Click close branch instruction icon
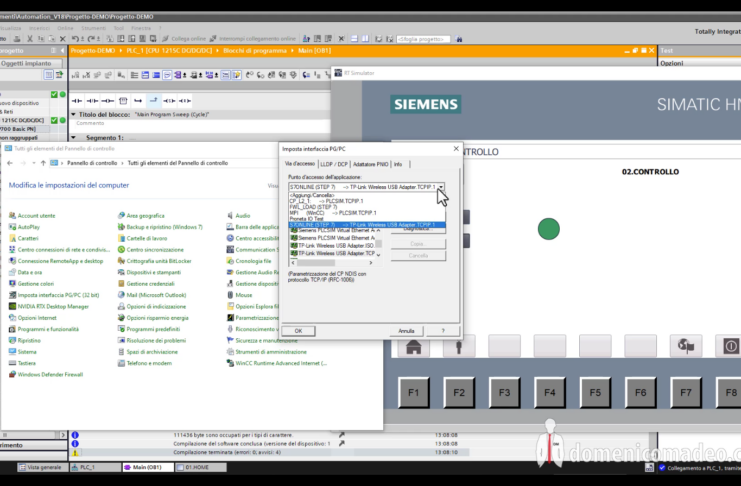 pos(154,100)
